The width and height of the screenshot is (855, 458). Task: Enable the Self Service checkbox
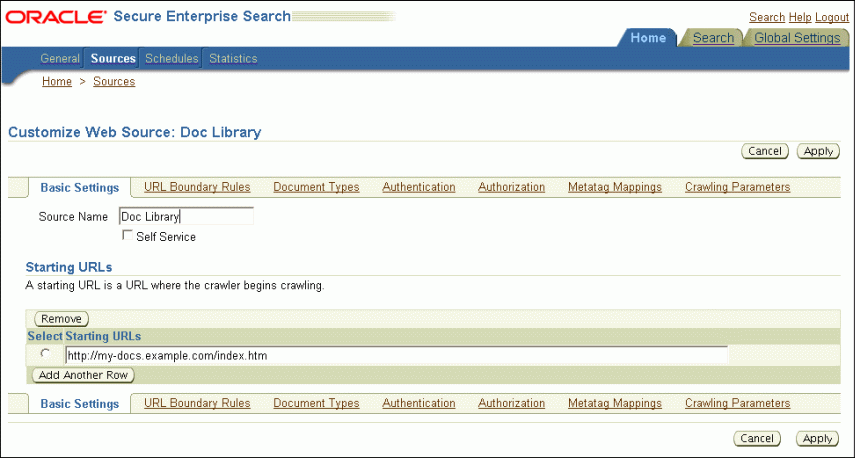[127, 235]
